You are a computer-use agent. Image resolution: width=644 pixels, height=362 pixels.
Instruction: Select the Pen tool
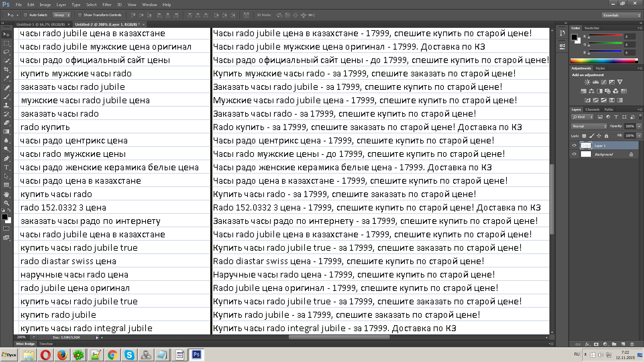click(x=6, y=159)
